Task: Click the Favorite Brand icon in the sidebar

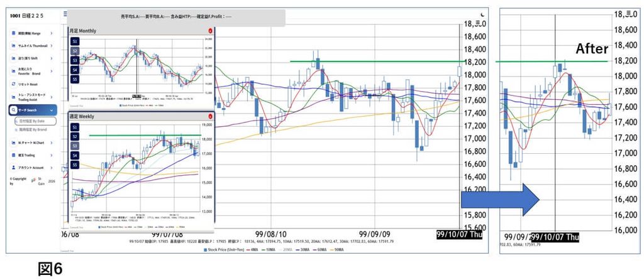Action: 14,71
